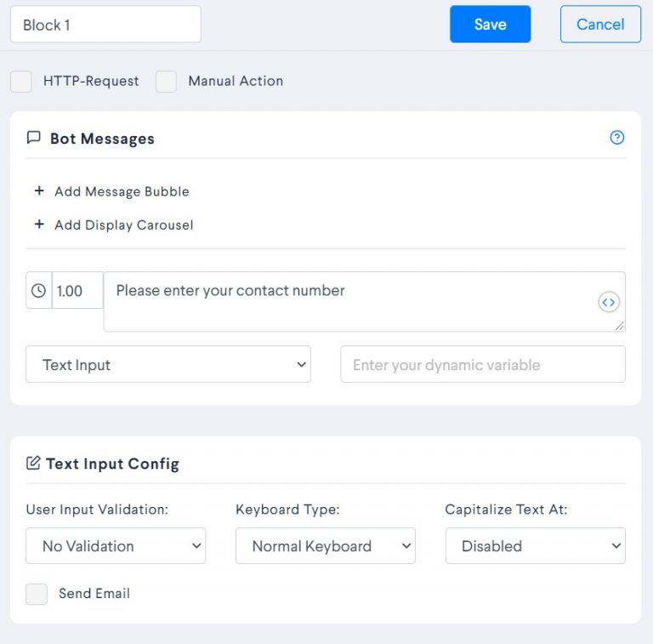The image size is (653, 644).
Task: Expand the Capitalize Text At dropdown
Action: point(536,545)
